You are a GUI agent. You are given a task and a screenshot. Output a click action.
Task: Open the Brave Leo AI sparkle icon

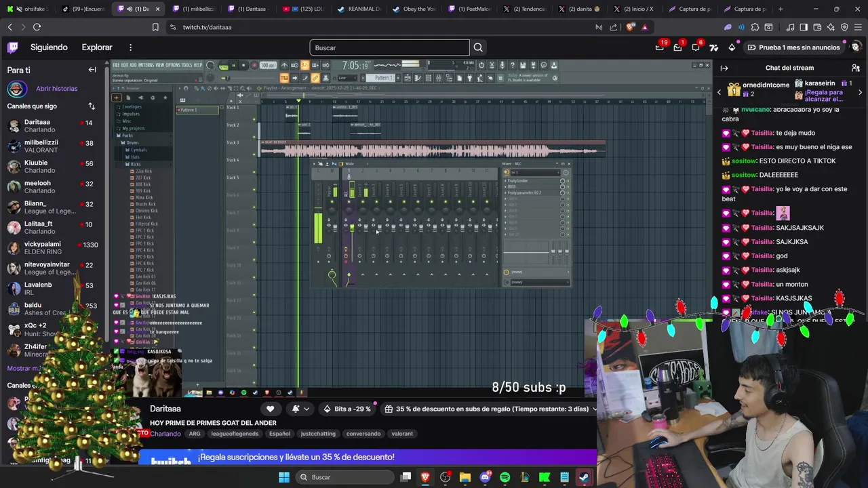point(831,27)
